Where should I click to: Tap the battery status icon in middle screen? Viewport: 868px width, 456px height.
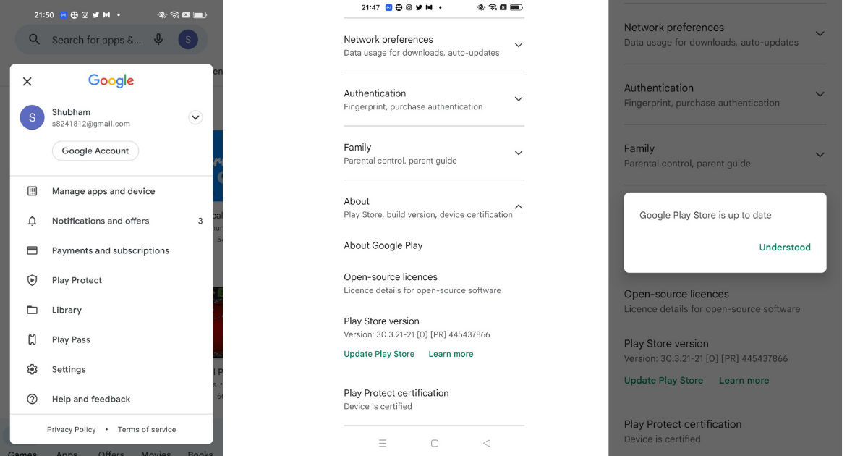516,7
